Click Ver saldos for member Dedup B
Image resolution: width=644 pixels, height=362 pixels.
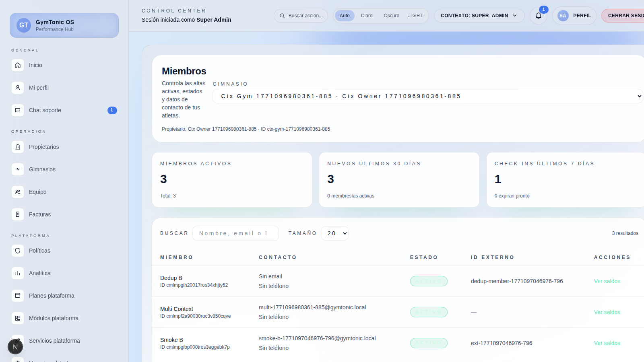607,281
